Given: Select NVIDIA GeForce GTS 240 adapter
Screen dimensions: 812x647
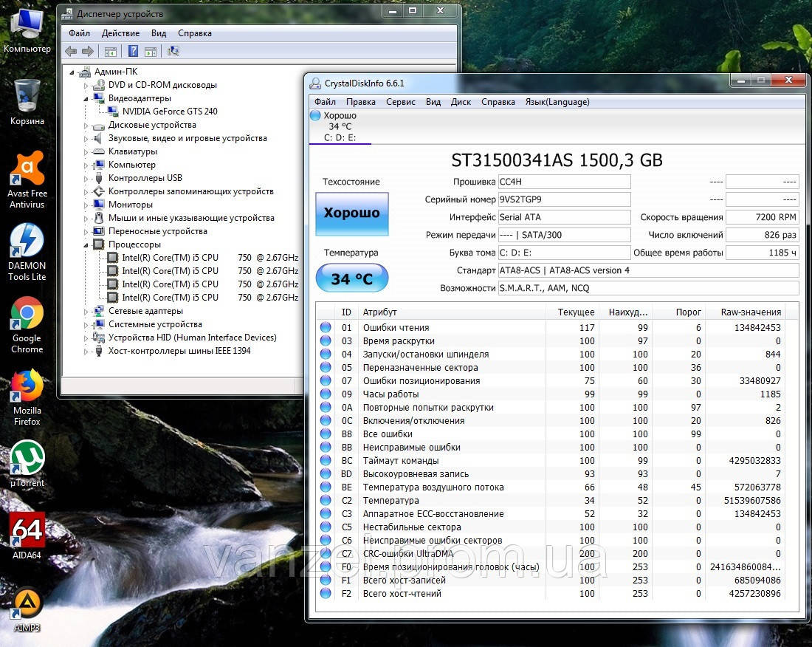Looking at the screenshot, I should (x=170, y=112).
